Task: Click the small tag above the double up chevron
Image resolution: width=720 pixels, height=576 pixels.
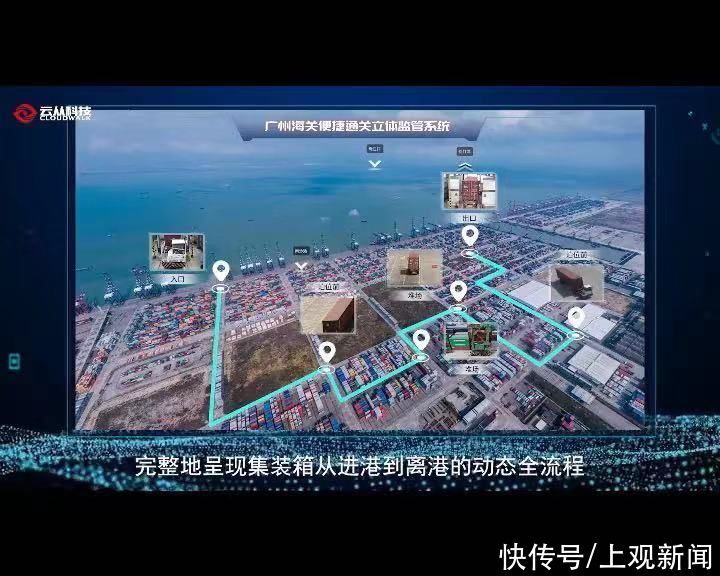Action: click(x=464, y=151)
